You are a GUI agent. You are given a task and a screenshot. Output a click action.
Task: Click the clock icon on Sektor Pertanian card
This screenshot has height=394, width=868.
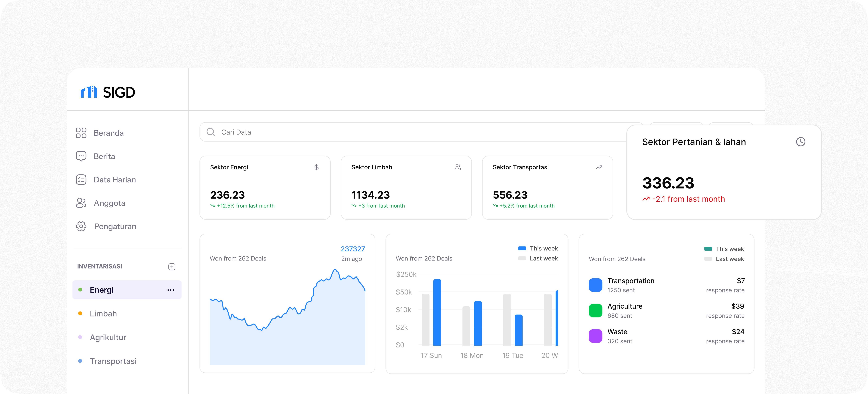pos(801,142)
